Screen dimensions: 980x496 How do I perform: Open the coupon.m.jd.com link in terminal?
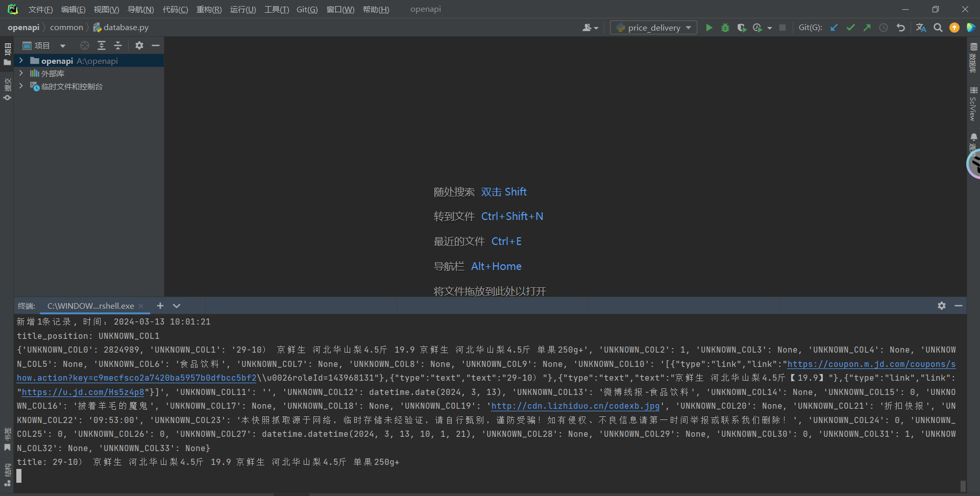coord(871,364)
